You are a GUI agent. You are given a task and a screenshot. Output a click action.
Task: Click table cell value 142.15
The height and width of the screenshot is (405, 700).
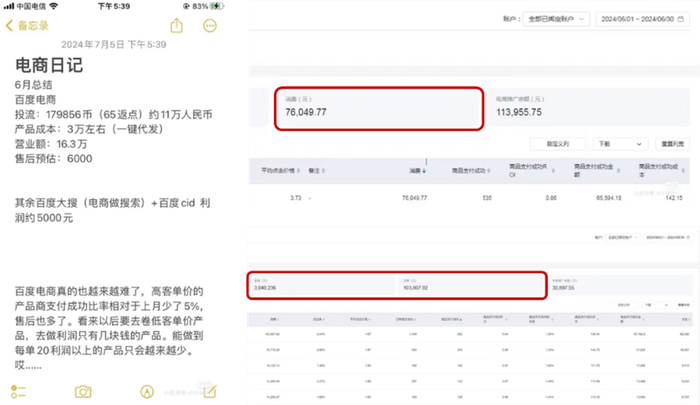point(674,198)
